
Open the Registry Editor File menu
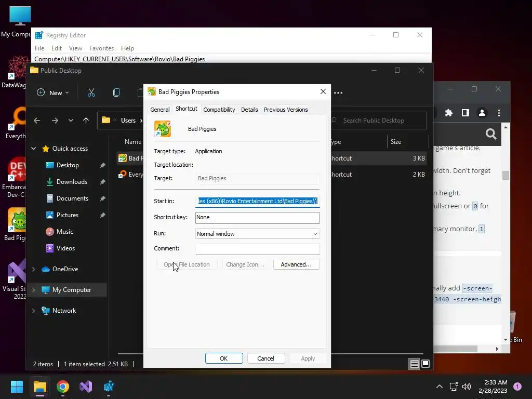tap(39, 48)
